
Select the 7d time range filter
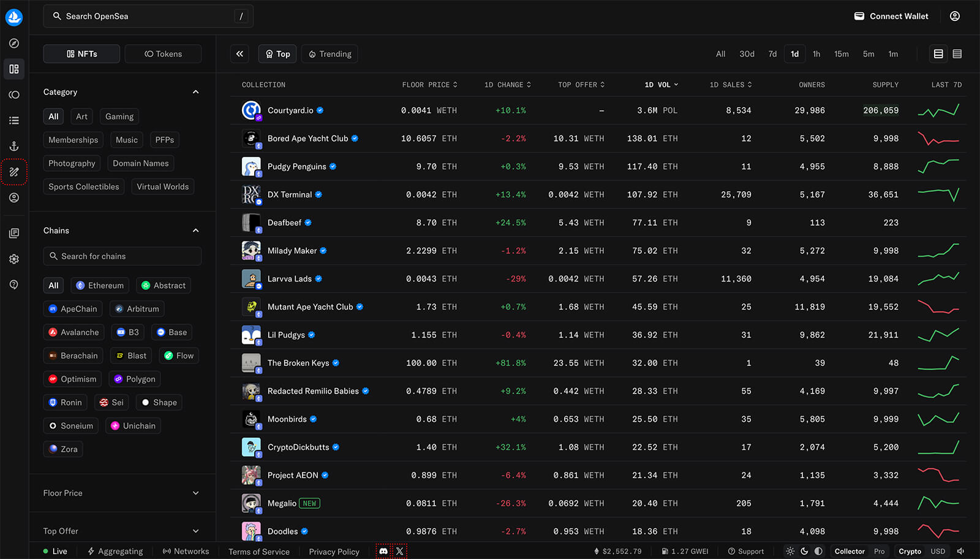pyautogui.click(x=772, y=54)
